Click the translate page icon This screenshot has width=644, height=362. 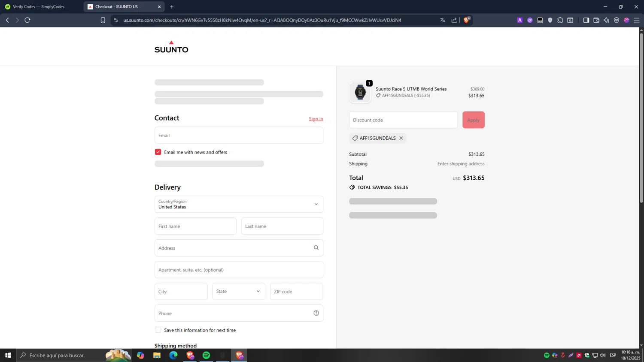[443, 20]
